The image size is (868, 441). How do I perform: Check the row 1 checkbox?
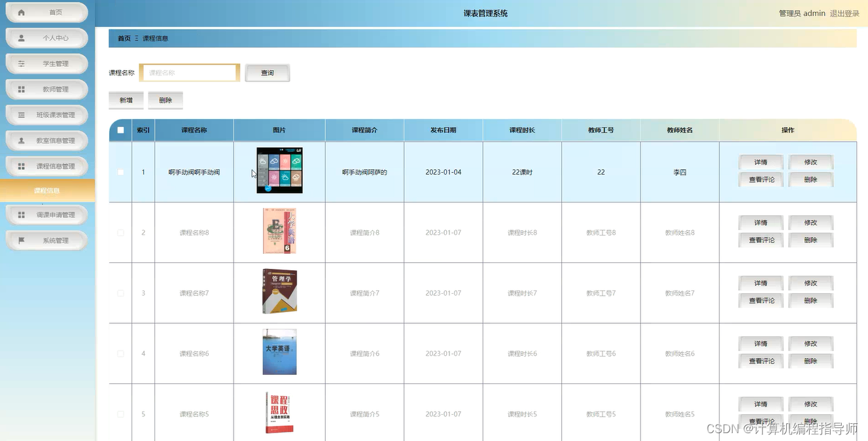coord(120,172)
